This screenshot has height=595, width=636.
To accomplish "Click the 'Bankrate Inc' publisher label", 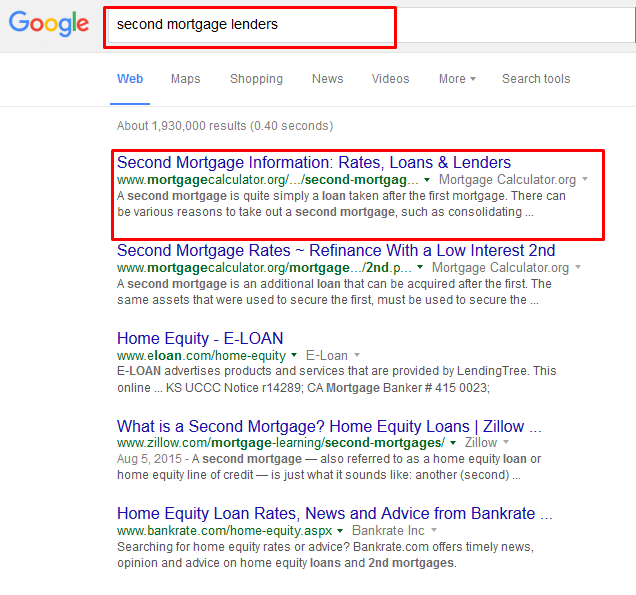I will pyautogui.click(x=388, y=531).
